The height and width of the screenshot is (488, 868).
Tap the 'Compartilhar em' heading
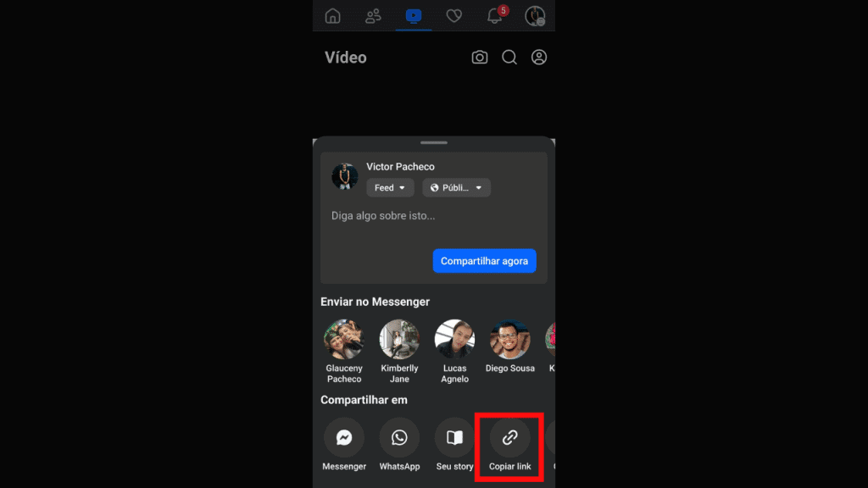(364, 400)
